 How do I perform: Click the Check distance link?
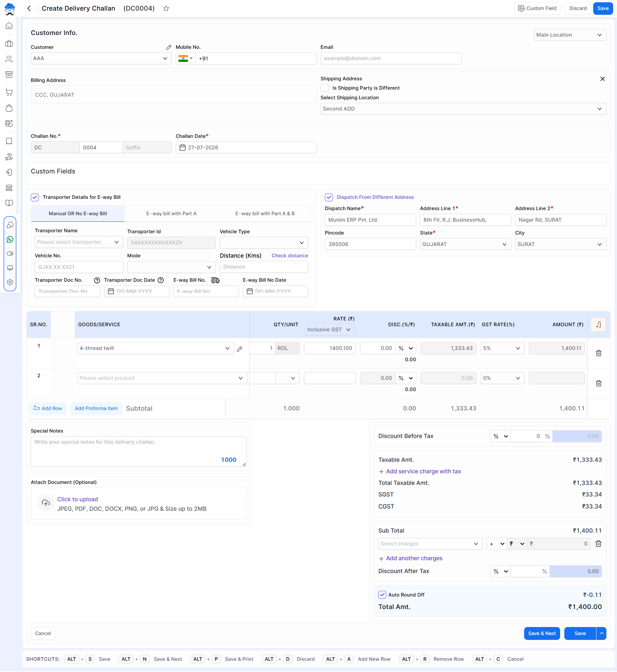click(x=290, y=256)
